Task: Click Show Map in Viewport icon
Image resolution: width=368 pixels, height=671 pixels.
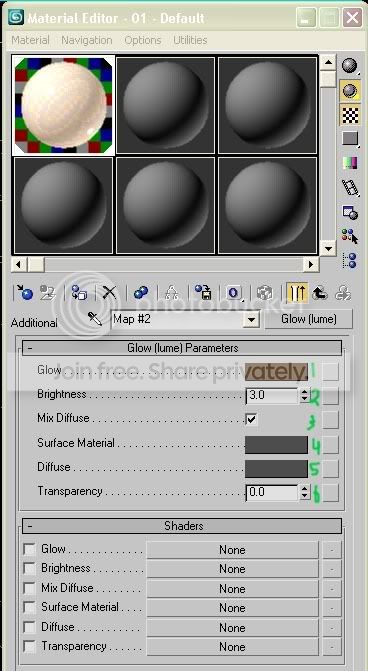Action: [x=264, y=293]
